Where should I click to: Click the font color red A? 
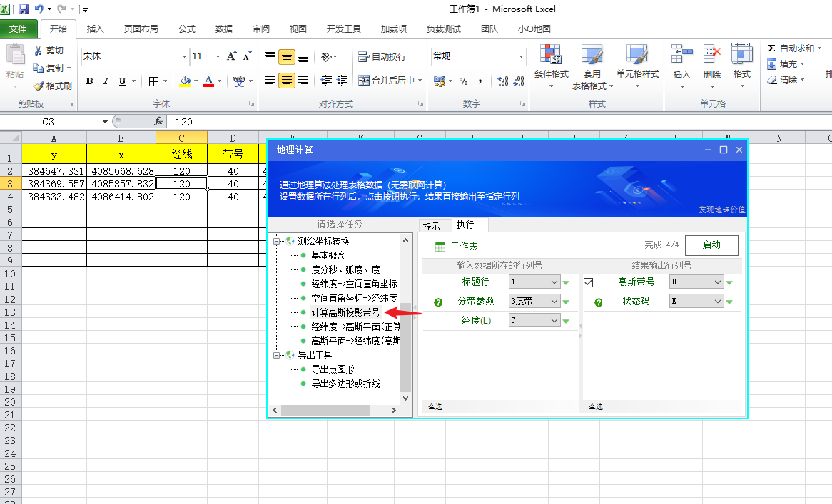pyautogui.click(x=208, y=81)
